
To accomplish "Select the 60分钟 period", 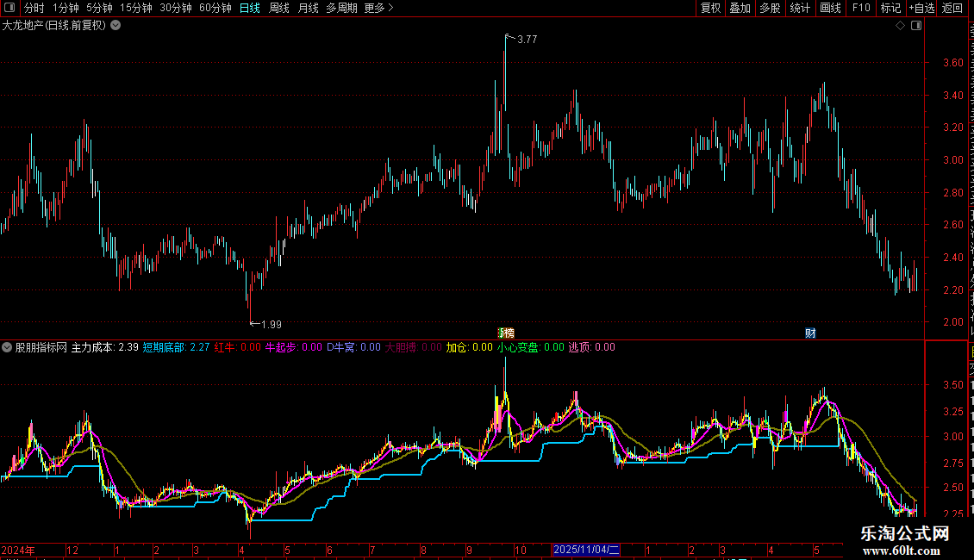I will (215, 8).
